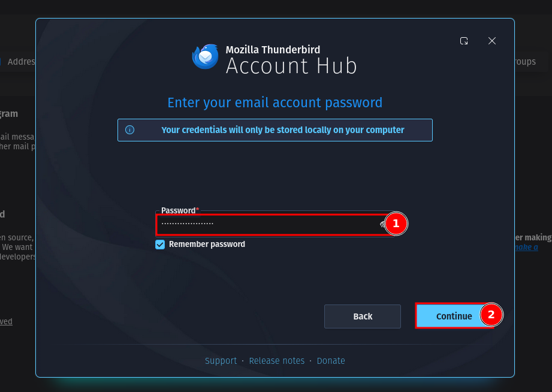Click the red numbered badge 2
Image resolution: width=552 pixels, height=392 pixels.
pyautogui.click(x=491, y=315)
